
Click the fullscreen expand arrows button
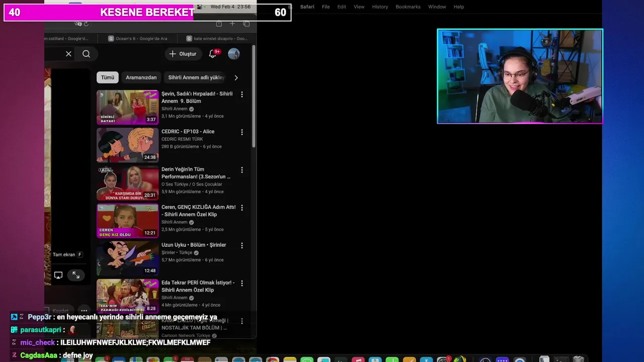point(76,275)
